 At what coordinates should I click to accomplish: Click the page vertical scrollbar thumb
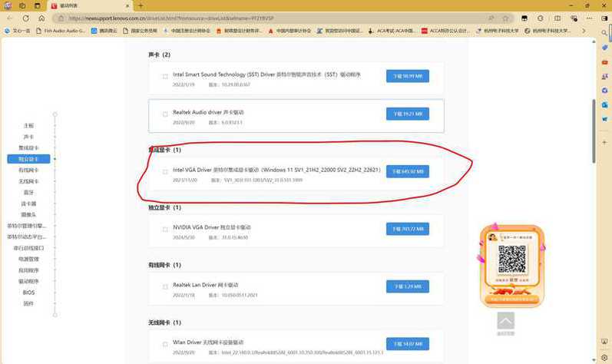coord(594,131)
